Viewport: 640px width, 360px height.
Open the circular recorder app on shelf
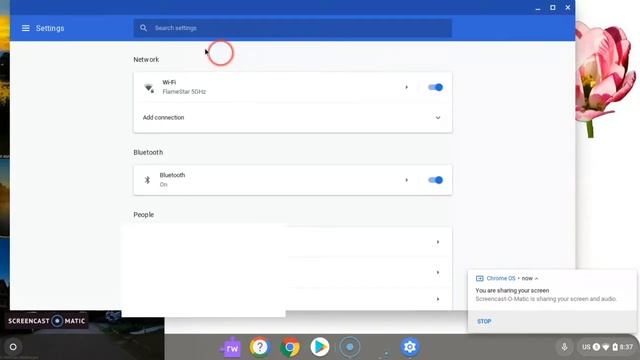click(350, 347)
